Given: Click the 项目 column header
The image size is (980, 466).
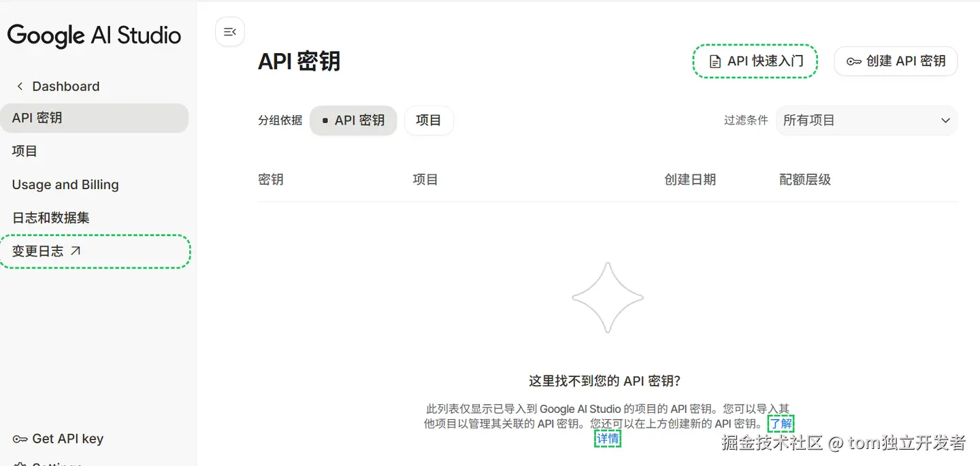Looking at the screenshot, I should coord(425,180).
